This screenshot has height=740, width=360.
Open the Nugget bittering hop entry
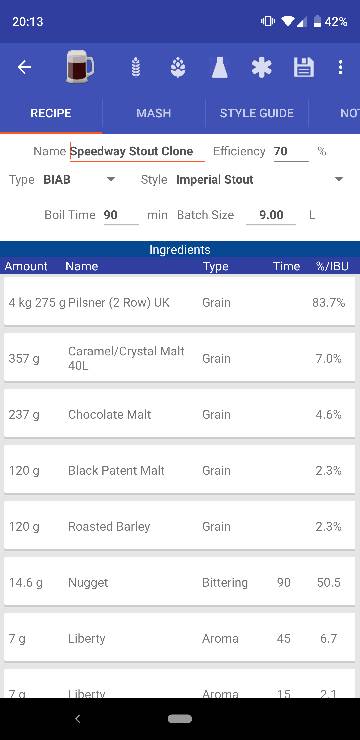pos(179,582)
